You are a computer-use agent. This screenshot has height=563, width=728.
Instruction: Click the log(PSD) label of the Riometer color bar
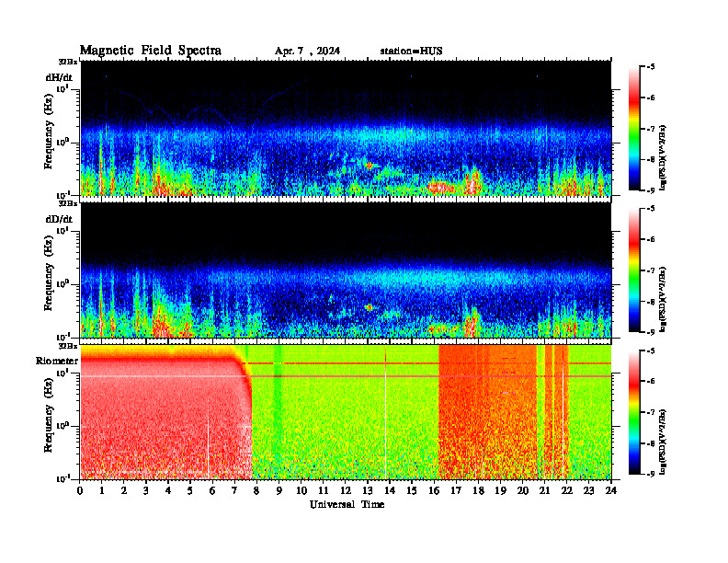pyautogui.click(x=664, y=441)
